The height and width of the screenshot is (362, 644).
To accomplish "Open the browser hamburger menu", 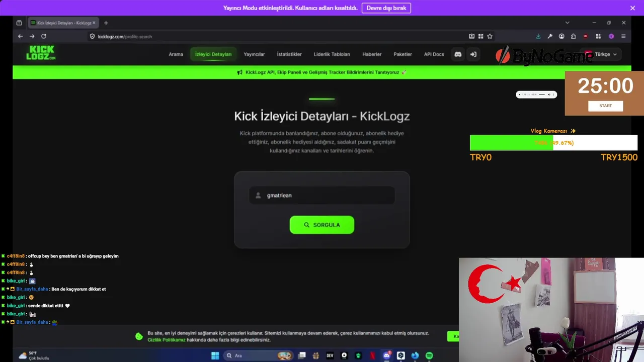I will click(623, 36).
